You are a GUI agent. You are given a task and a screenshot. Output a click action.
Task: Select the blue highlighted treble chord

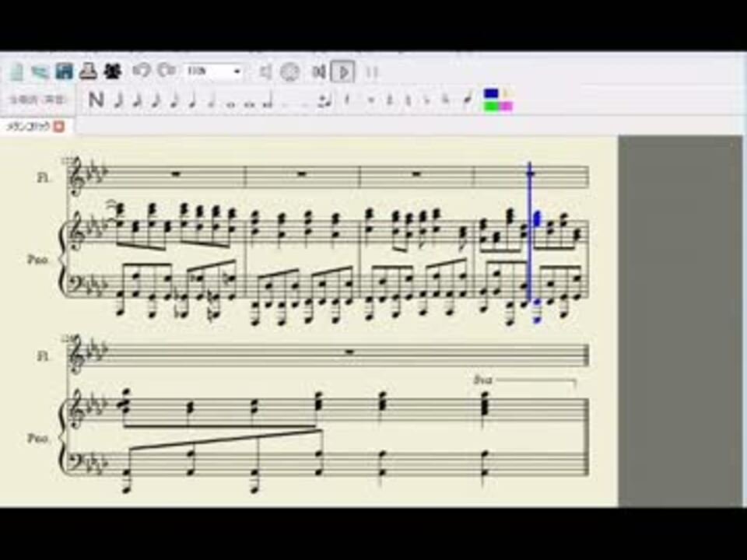(x=538, y=219)
